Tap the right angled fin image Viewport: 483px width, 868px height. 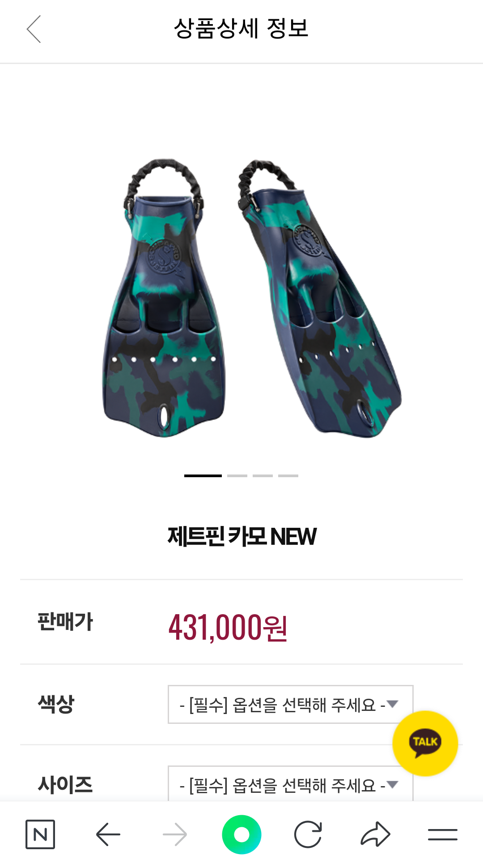pos(319,298)
